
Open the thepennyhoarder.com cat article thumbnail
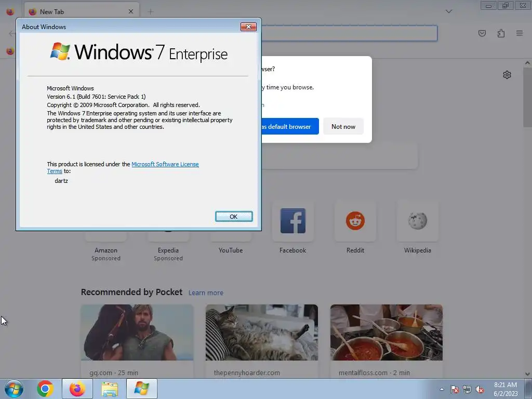tap(262, 332)
